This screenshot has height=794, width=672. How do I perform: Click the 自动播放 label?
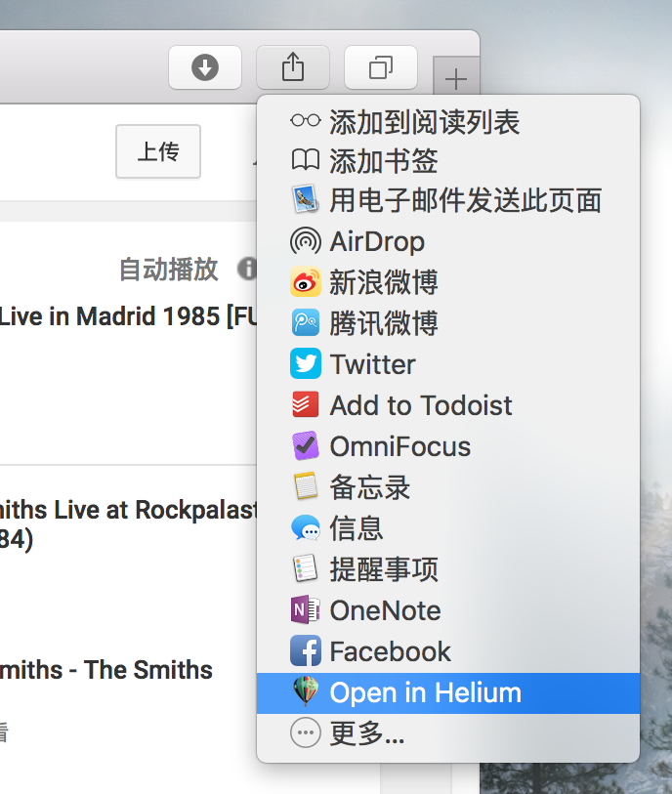point(169,269)
